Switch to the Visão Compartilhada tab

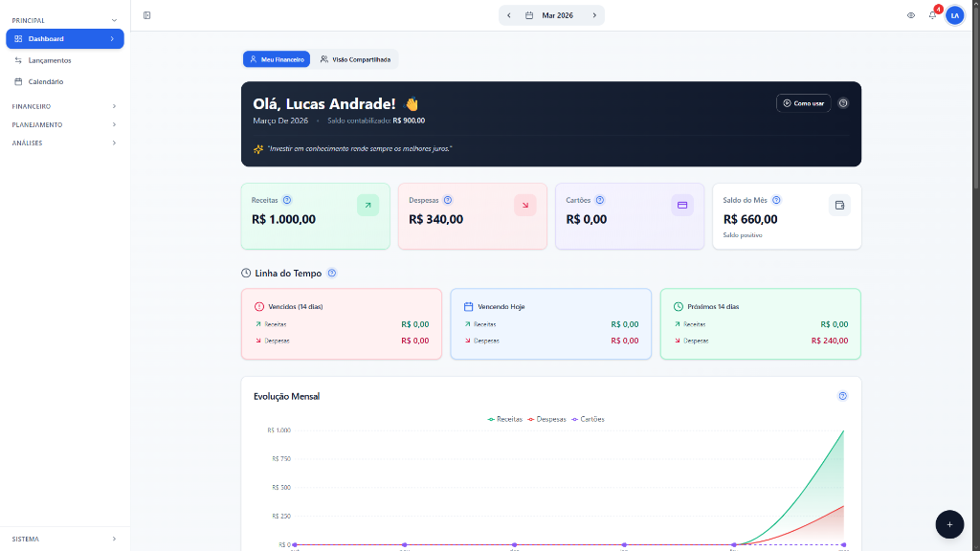coord(355,59)
